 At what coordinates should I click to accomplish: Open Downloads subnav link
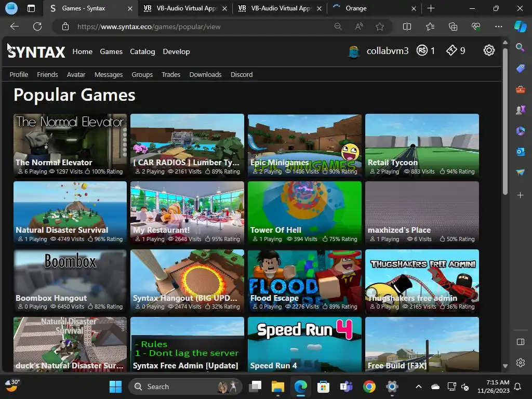click(x=205, y=74)
